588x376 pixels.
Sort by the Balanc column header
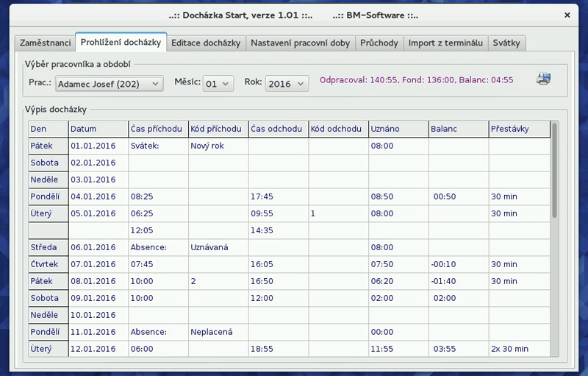click(459, 129)
